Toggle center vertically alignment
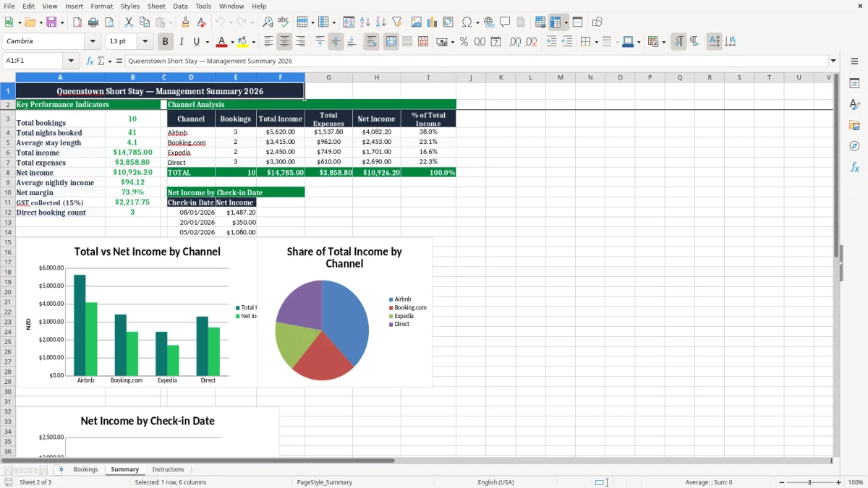Screen dimensions: 868x488 [336, 42]
